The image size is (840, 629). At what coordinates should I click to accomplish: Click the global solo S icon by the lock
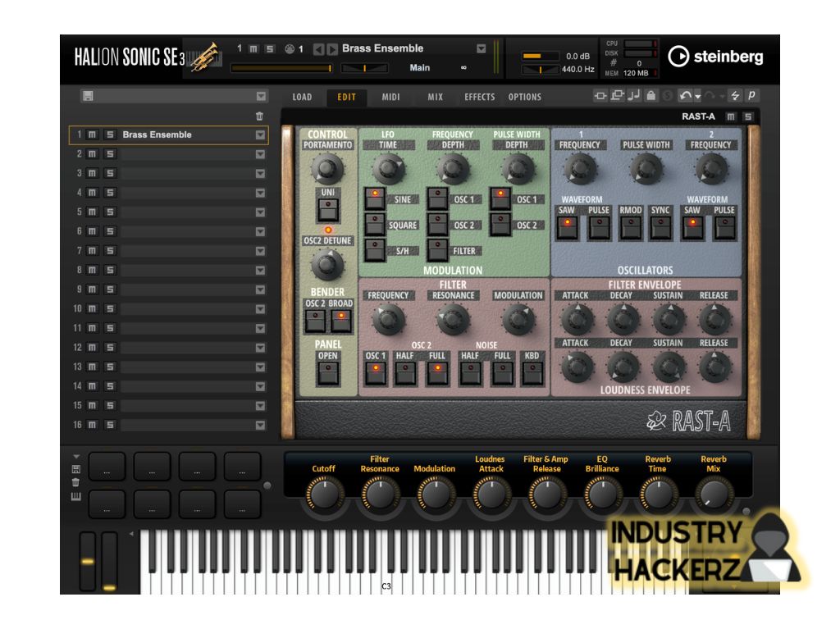click(668, 96)
